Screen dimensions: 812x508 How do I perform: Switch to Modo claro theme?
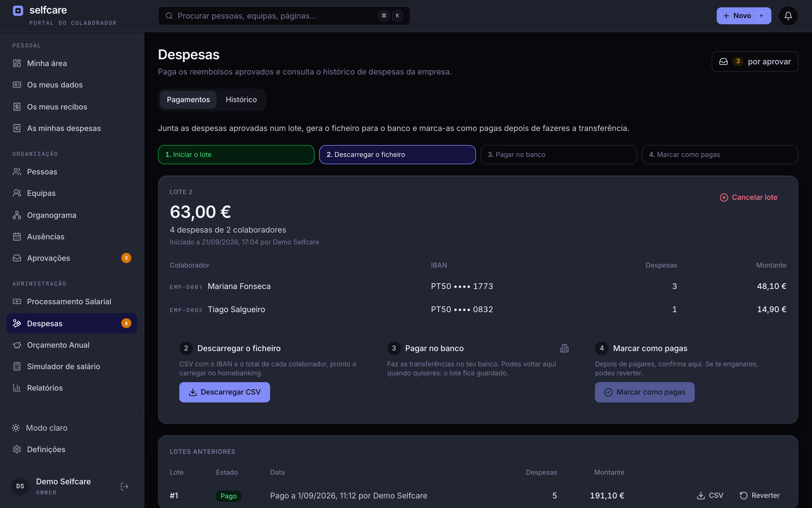(40, 428)
